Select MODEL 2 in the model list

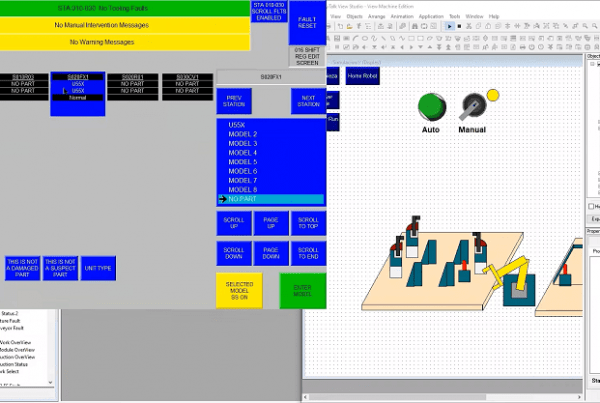(271, 134)
